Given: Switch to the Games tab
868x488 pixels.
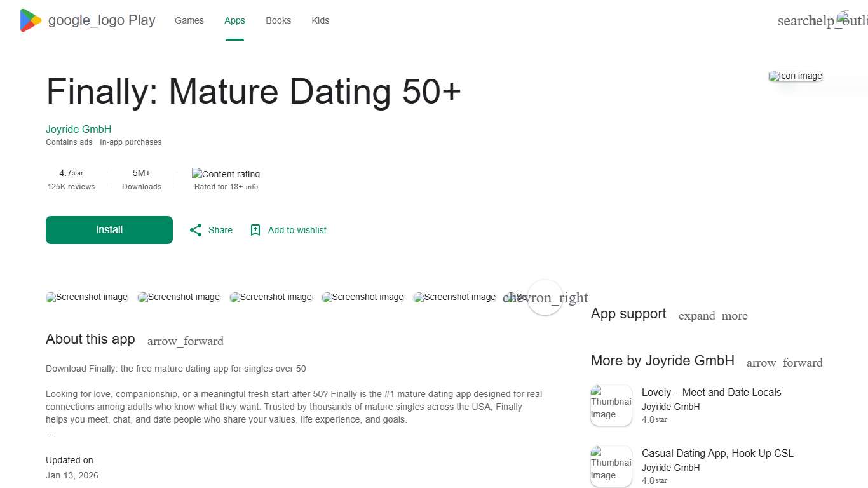Looking at the screenshot, I should 189,20.
